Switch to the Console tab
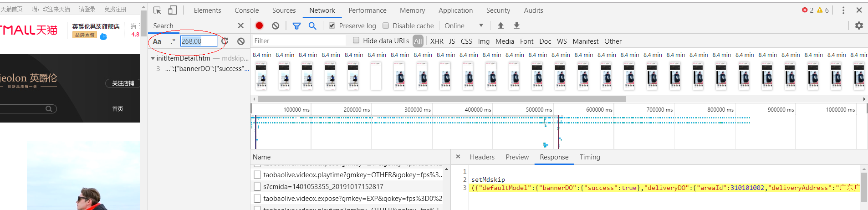 pyautogui.click(x=246, y=10)
